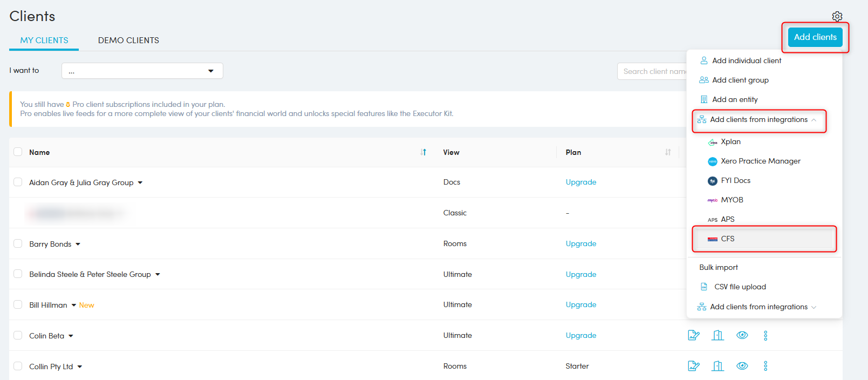The width and height of the screenshot is (868, 380).
Task: Switch to the Demo Clients tab
Action: click(x=128, y=40)
